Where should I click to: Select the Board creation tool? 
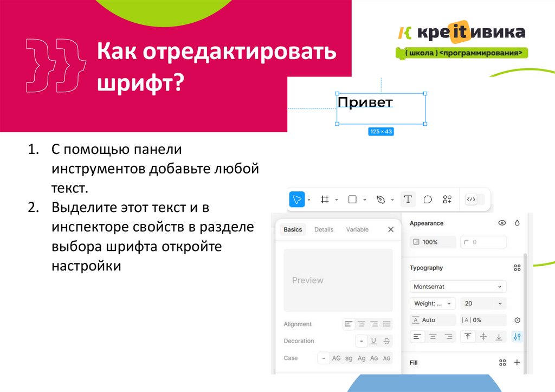325,200
